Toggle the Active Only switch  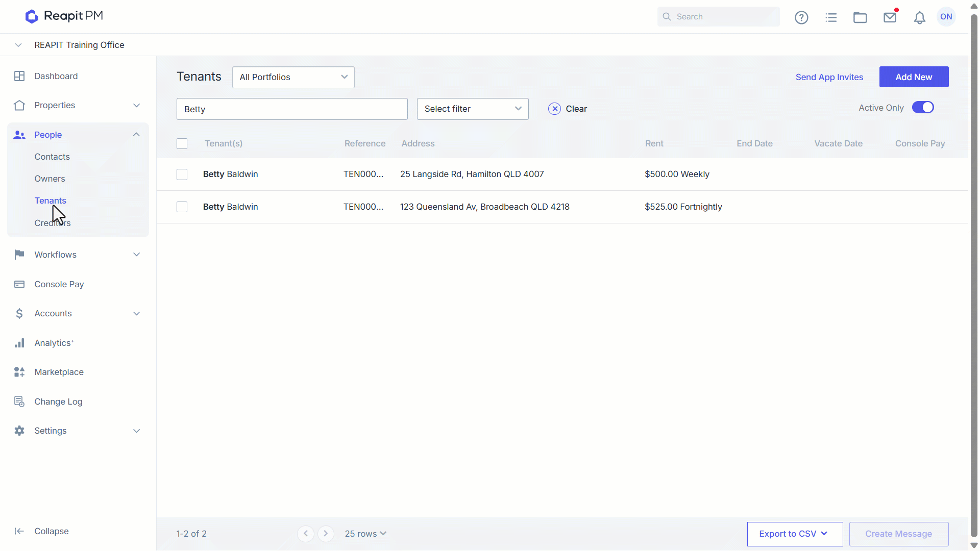coord(923,108)
